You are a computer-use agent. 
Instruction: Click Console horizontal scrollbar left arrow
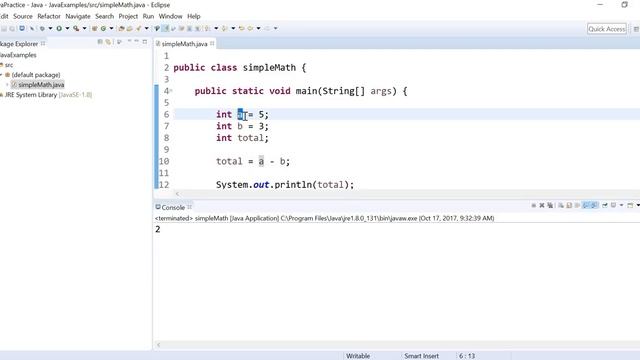(x=158, y=345)
